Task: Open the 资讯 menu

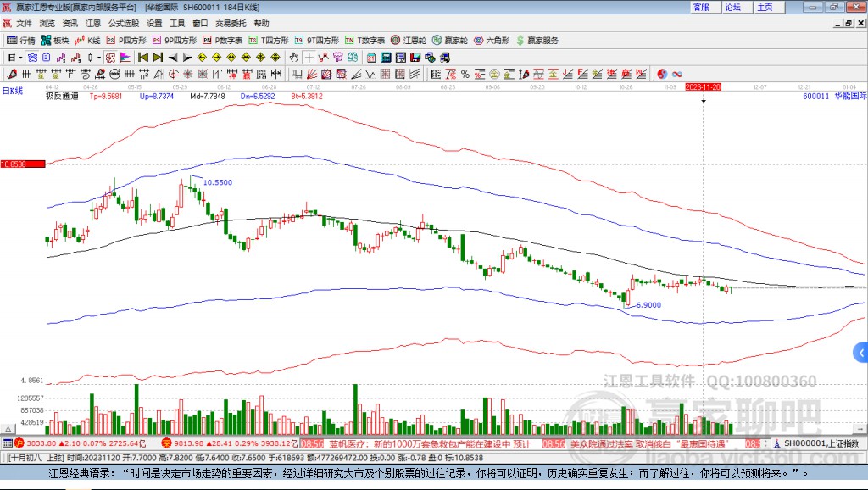Action: click(70, 23)
